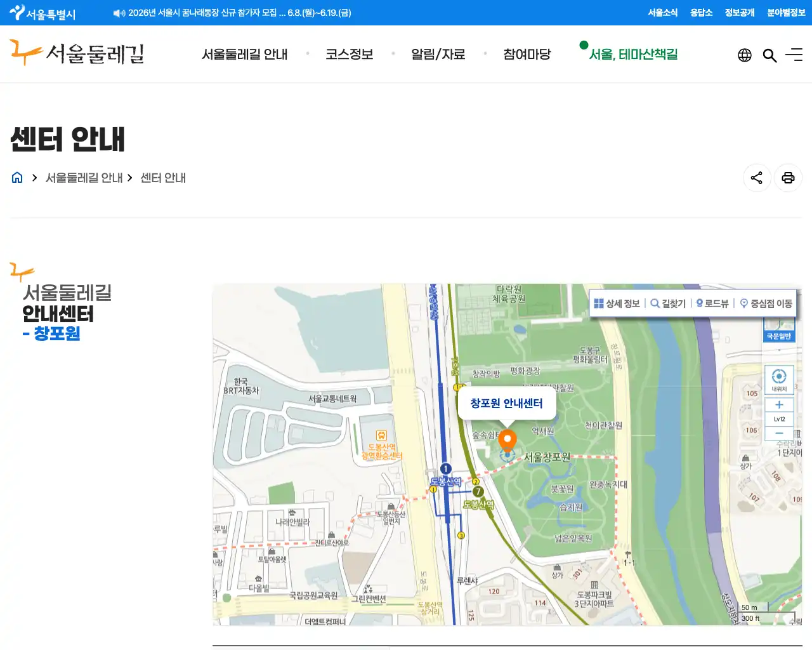Open the 알림/자료 menu

438,55
